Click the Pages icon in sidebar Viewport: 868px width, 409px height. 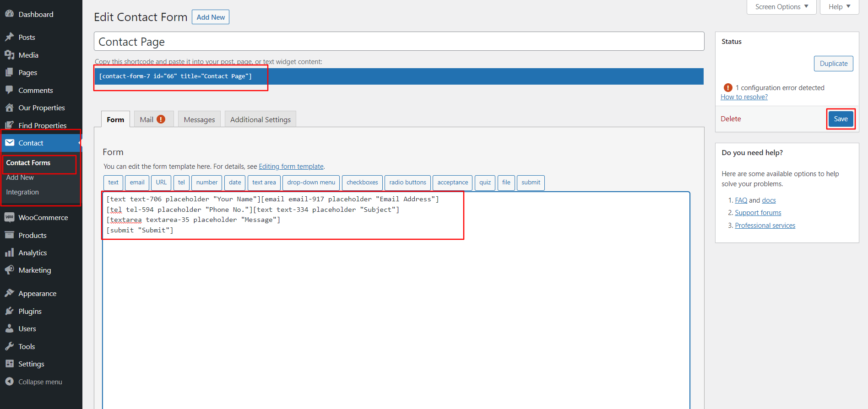click(x=9, y=72)
